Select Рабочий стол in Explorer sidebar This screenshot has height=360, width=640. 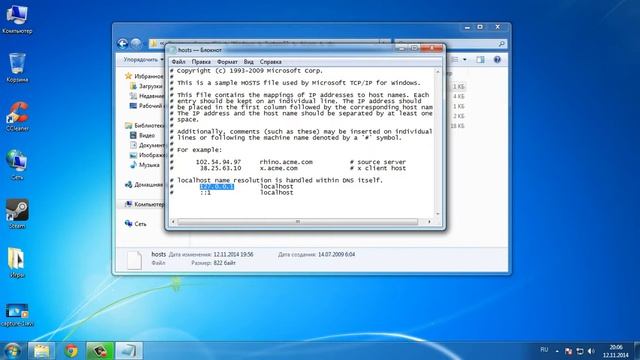click(x=146, y=106)
